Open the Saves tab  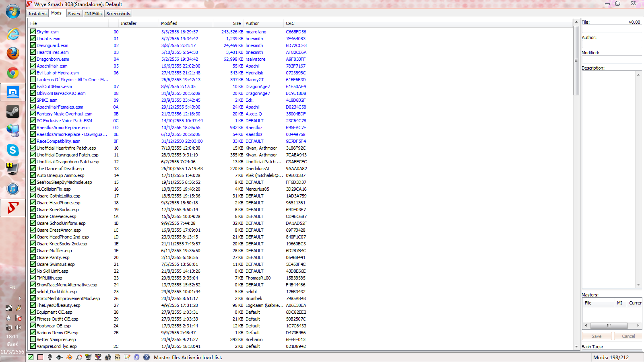pos(74,14)
